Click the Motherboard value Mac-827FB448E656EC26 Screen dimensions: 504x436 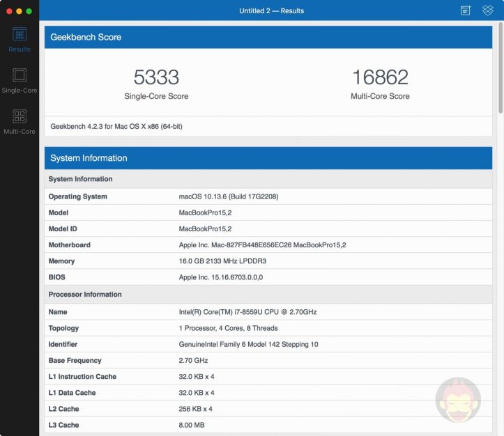(262, 245)
